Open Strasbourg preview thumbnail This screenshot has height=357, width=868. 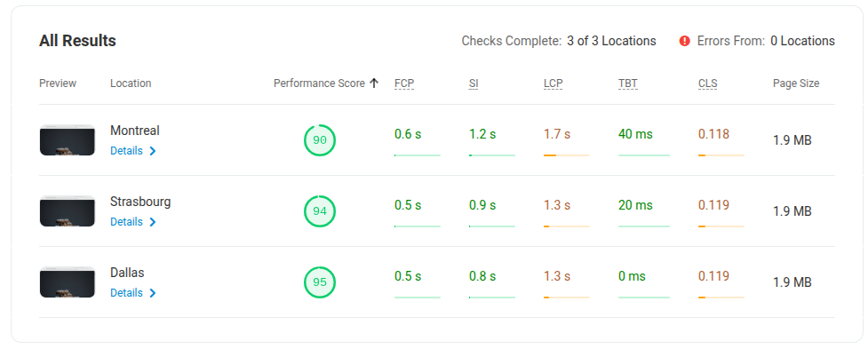[x=67, y=210]
